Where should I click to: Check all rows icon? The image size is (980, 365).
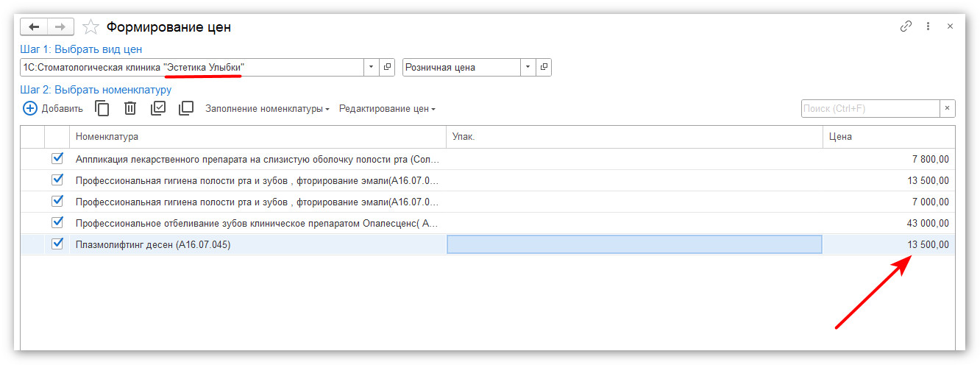coord(158,108)
